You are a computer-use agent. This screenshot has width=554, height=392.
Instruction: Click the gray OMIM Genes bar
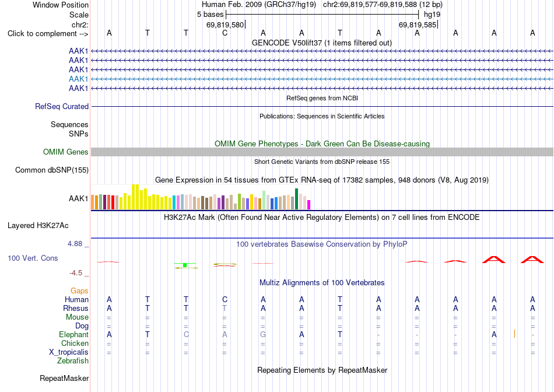pyautogui.click(x=322, y=152)
